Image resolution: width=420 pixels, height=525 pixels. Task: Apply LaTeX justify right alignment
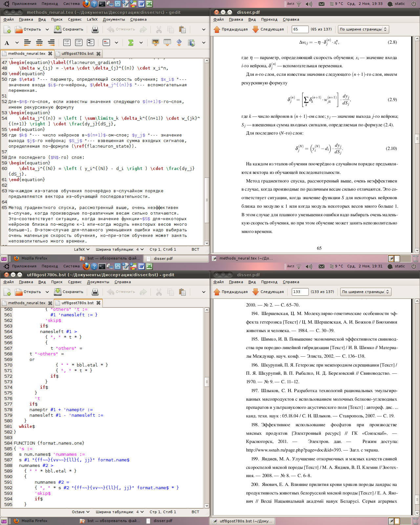coord(51,43)
